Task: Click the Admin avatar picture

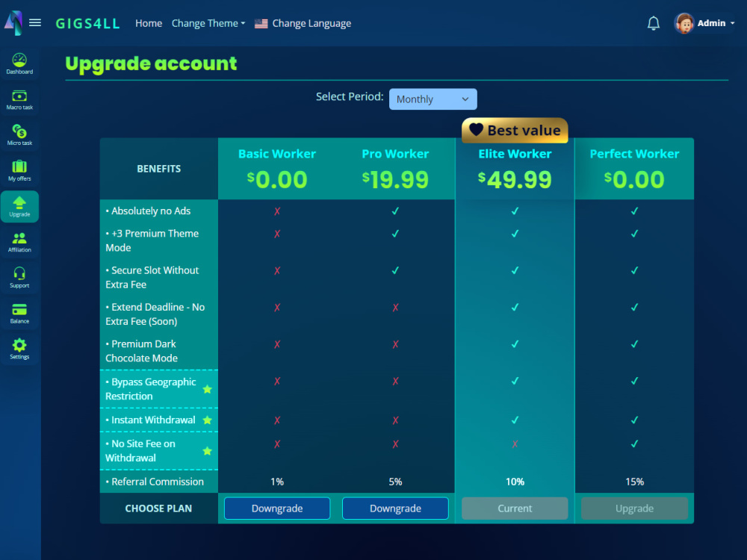Action: pos(684,23)
